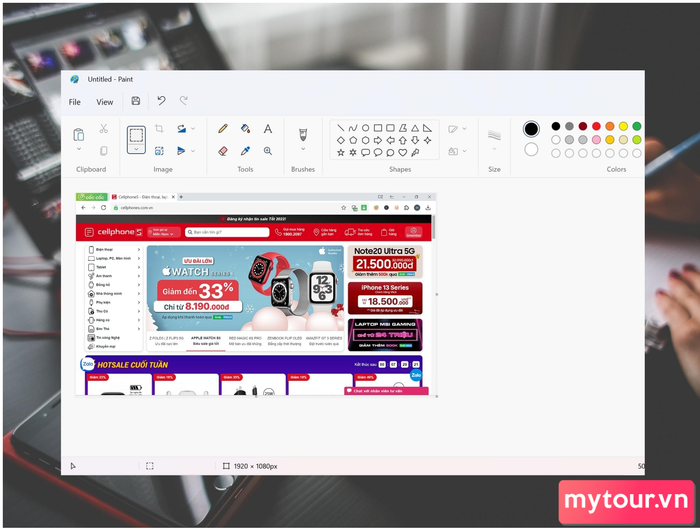700x532 pixels.
Task: Choose the Five-point star shape
Action: 341,153
